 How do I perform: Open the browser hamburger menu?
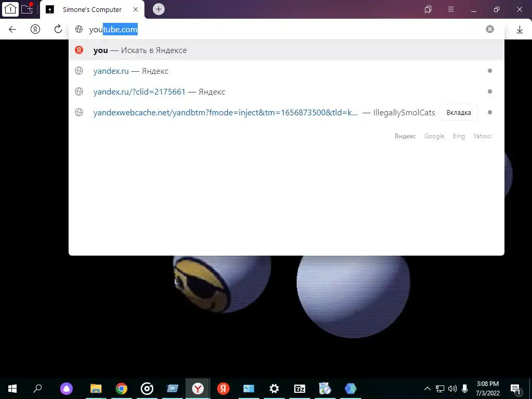click(x=451, y=9)
